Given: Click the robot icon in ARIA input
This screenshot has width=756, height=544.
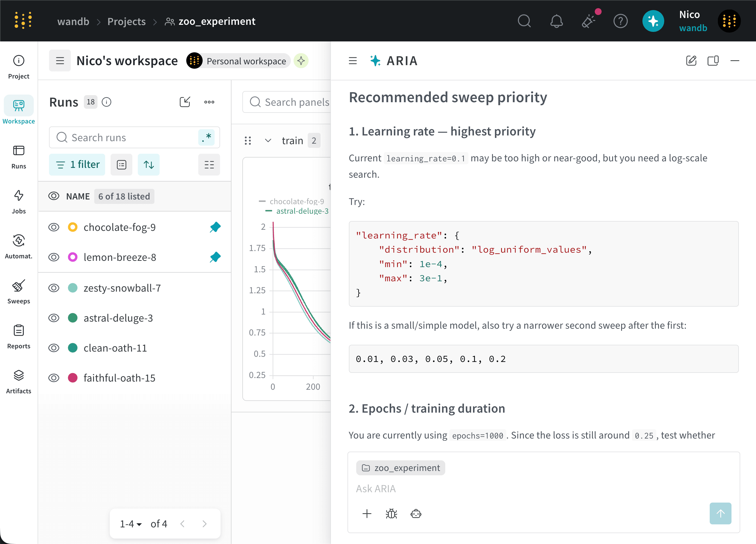Looking at the screenshot, I should (416, 514).
